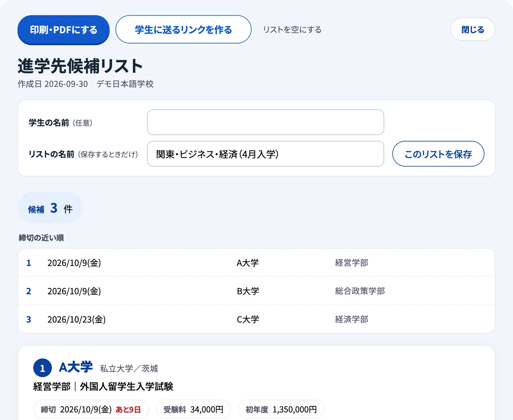Focus the 学生の名前 input field
The width and height of the screenshot is (513, 420).
tap(265, 122)
